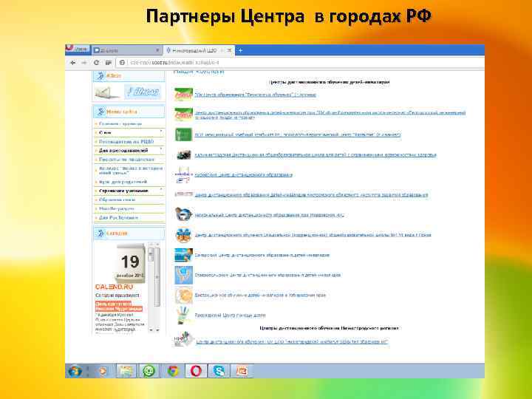Click the Ярославский Центр hands logo
The height and width of the screenshot is (399, 532).
(x=183, y=316)
